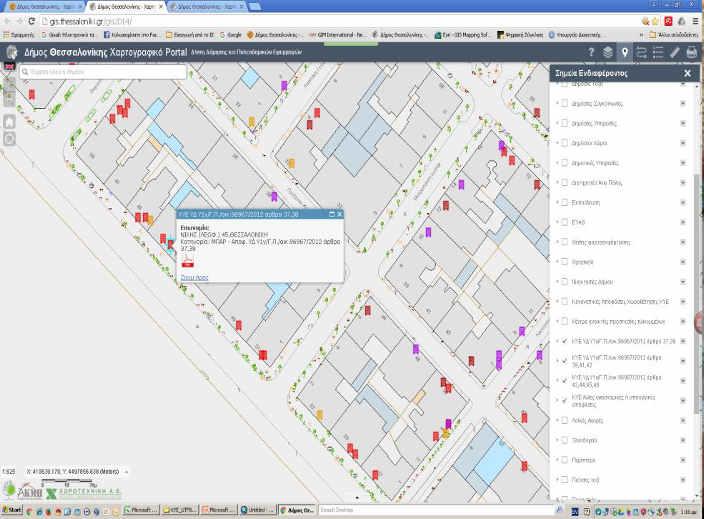Open the Chrome menu hamburger icon
The height and width of the screenshot is (519, 704).
[696, 21]
